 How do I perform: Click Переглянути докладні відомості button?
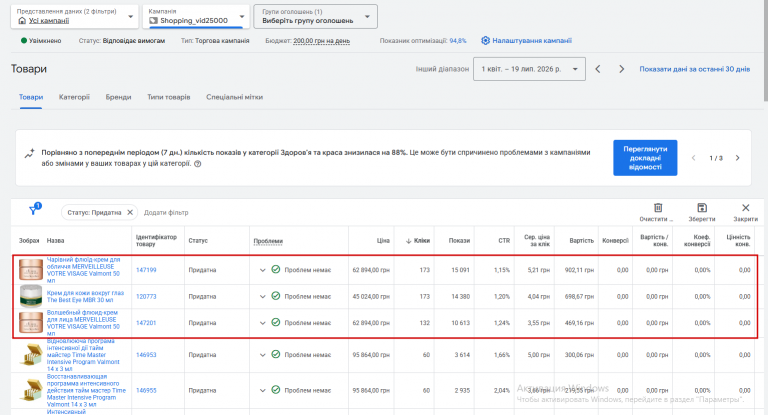(x=645, y=158)
